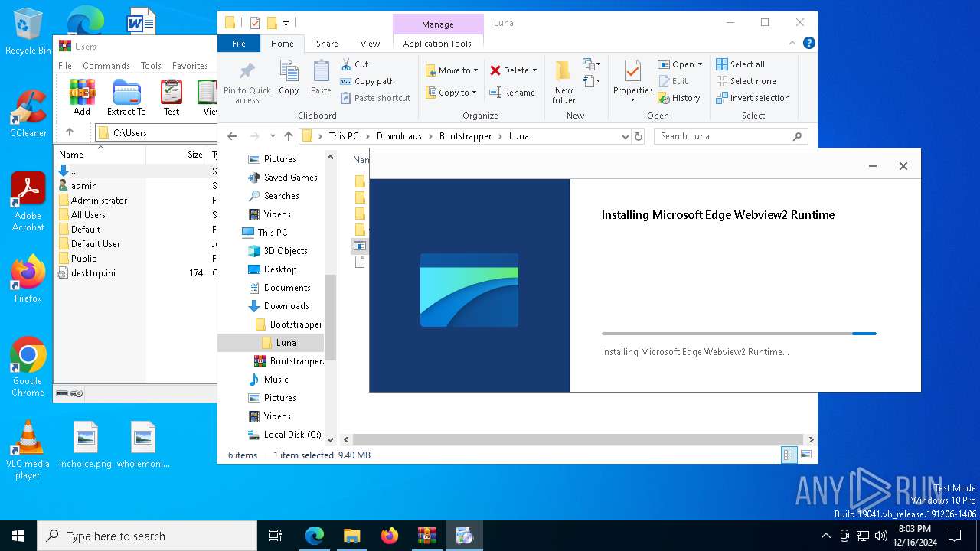Open Microsoft Edge from the taskbar
The image size is (980, 551).
pos(315,536)
